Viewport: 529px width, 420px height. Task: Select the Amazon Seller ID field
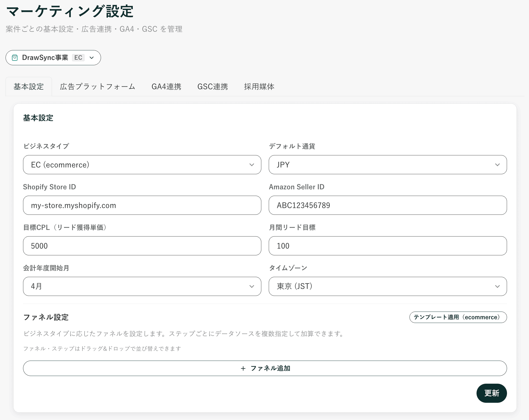pyautogui.click(x=387, y=205)
